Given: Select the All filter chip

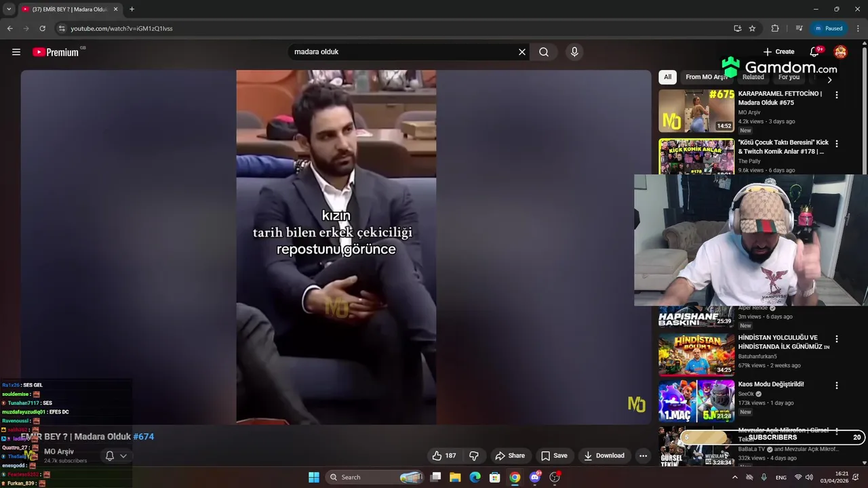Looking at the screenshot, I should coord(667,77).
